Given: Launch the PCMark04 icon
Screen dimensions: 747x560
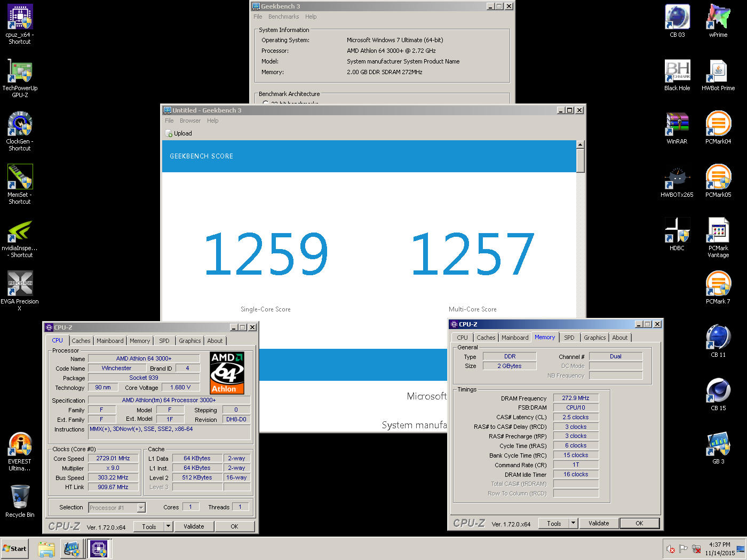Looking at the screenshot, I should point(718,128).
